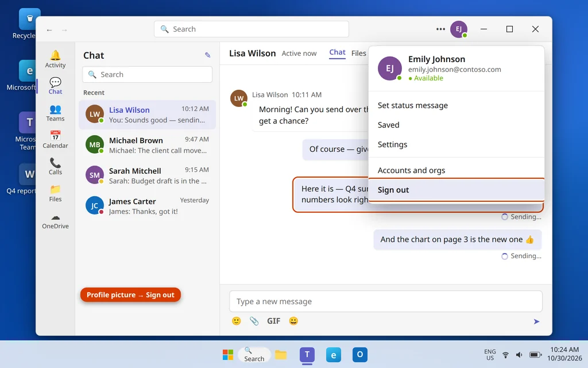Go forward with the right arrow
The image size is (588, 368).
click(64, 30)
